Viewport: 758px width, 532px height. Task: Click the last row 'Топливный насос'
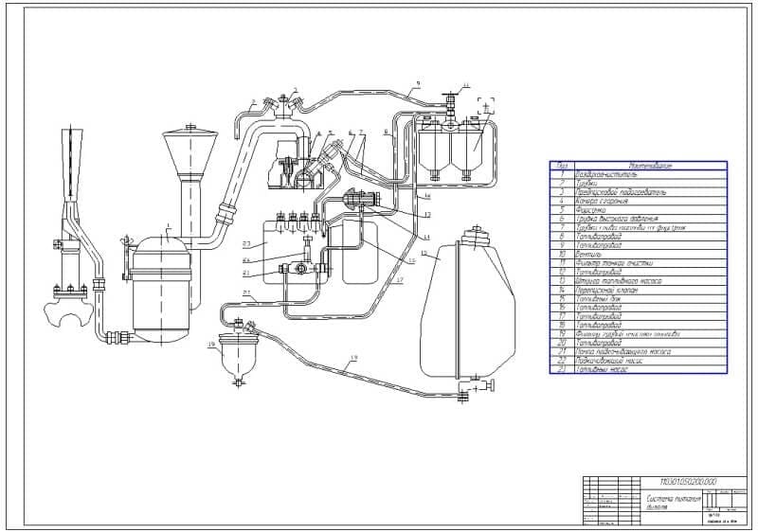click(x=638, y=369)
